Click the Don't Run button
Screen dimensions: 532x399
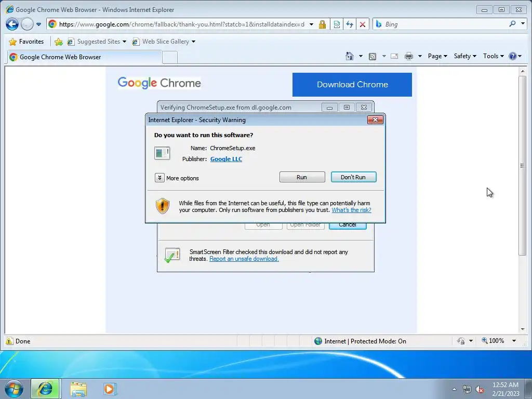[x=353, y=177]
